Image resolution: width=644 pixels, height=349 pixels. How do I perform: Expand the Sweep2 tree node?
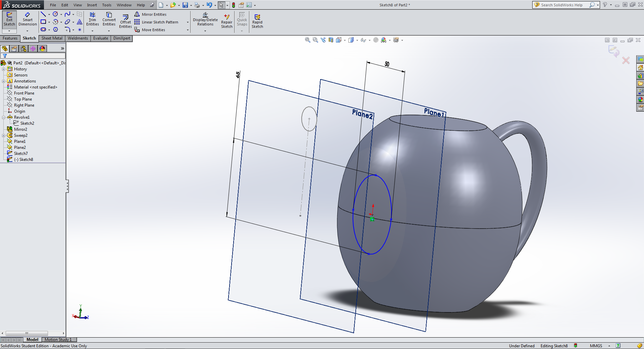(4, 135)
